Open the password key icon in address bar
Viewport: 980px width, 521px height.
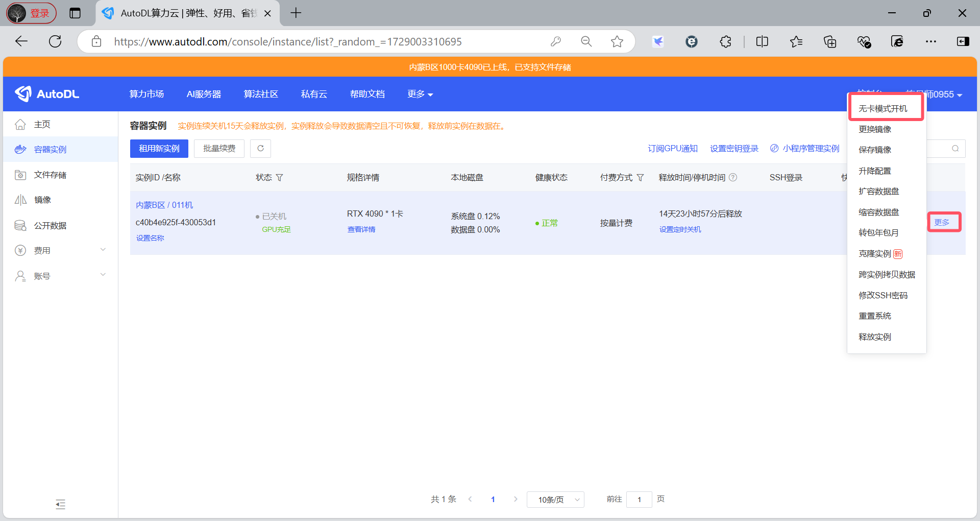(x=556, y=41)
